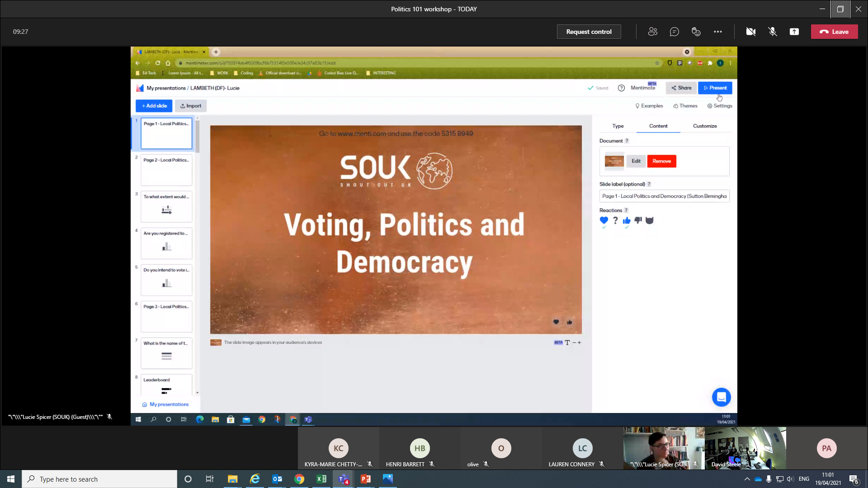Switch to the Customize tab
868x488 pixels.
point(705,126)
